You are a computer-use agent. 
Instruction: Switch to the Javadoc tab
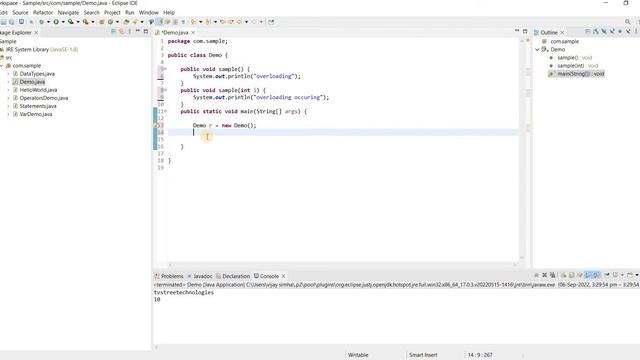pos(200,276)
